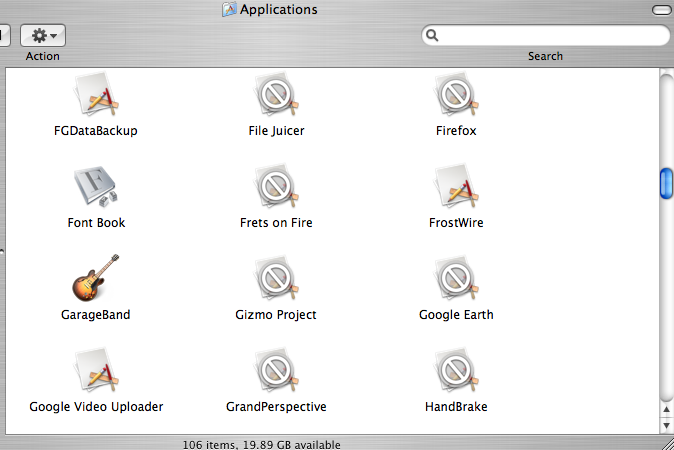The image size is (674, 450).
Task: Click the HandBrake name label
Action: point(456,407)
